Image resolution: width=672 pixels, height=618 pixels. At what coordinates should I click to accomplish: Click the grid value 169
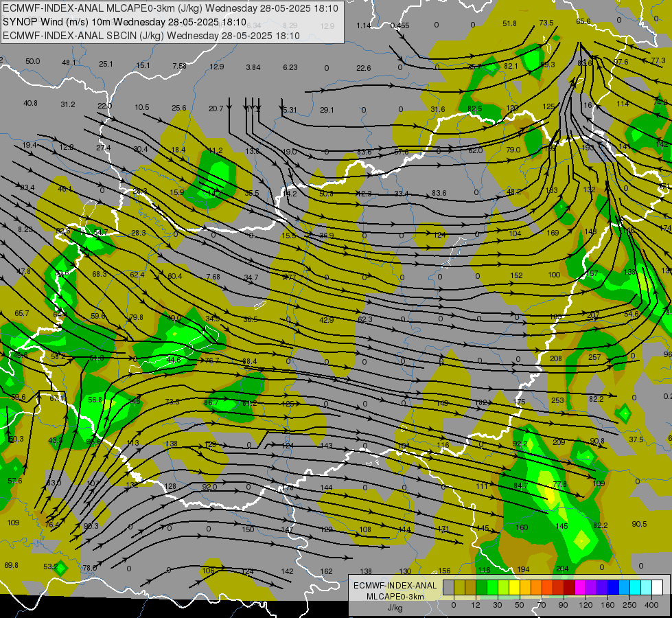pyautogui.click(x=553, y=233)
